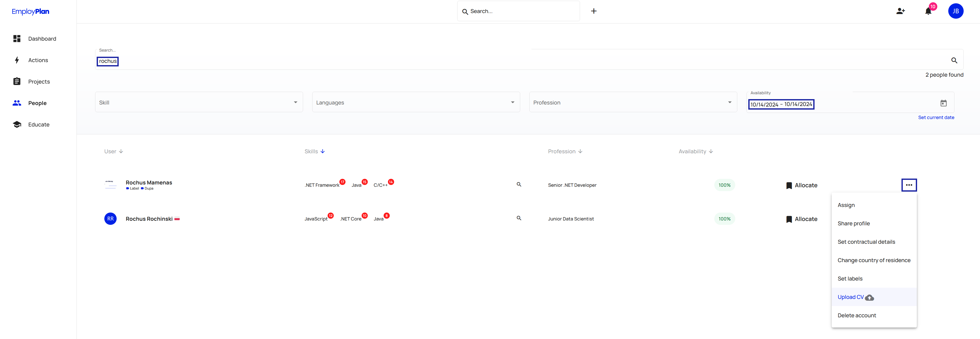The height and width of the screenshot is (339, 980).
Task: Click the Java skill of Rochus Rochinski
Action: [378, 219]
